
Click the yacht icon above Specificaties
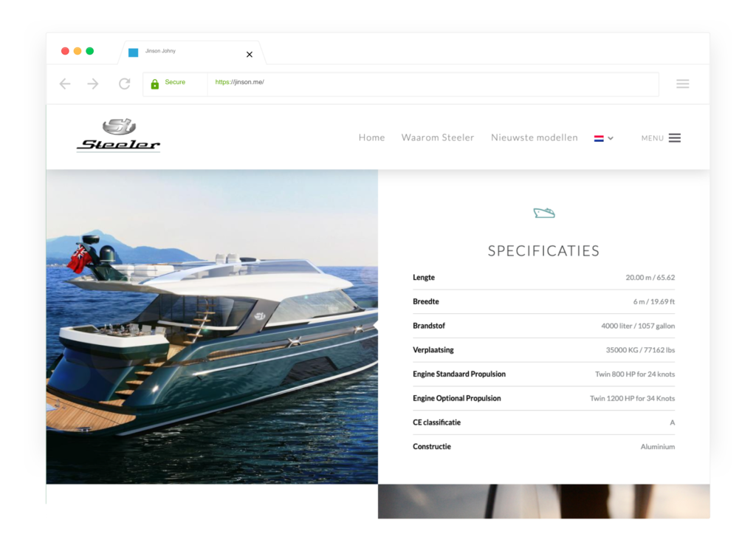[x=544, y=213]
